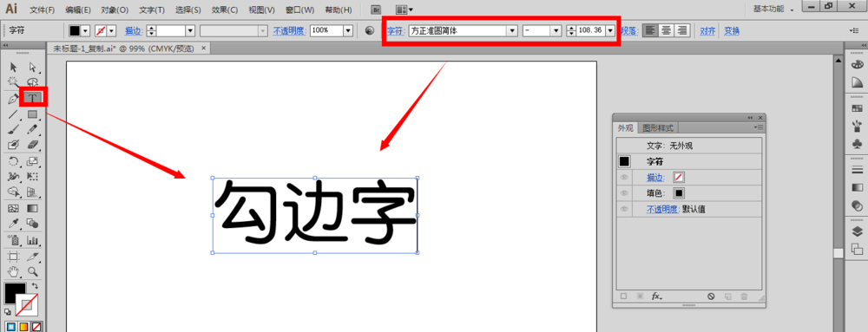Select the Rectangle tool
Viewport: 868px width, 332px height.
(x=33, y=114)
